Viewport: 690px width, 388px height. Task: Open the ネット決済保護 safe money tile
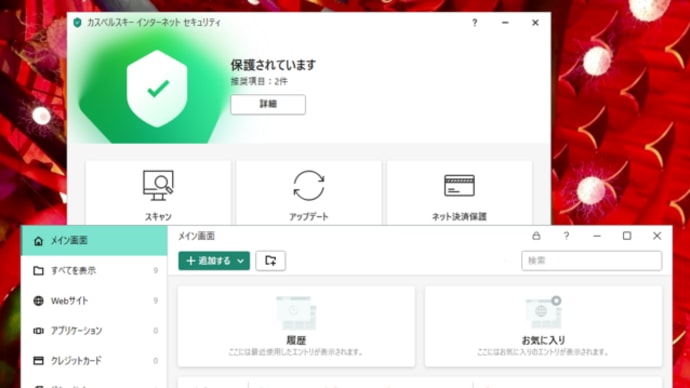(x=459, y=193)
